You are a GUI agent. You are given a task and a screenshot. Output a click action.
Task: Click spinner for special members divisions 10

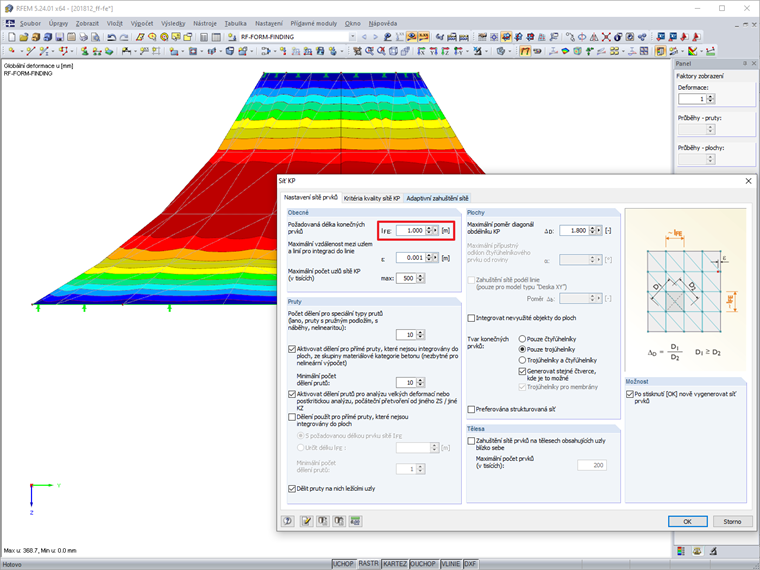point(420,334)
